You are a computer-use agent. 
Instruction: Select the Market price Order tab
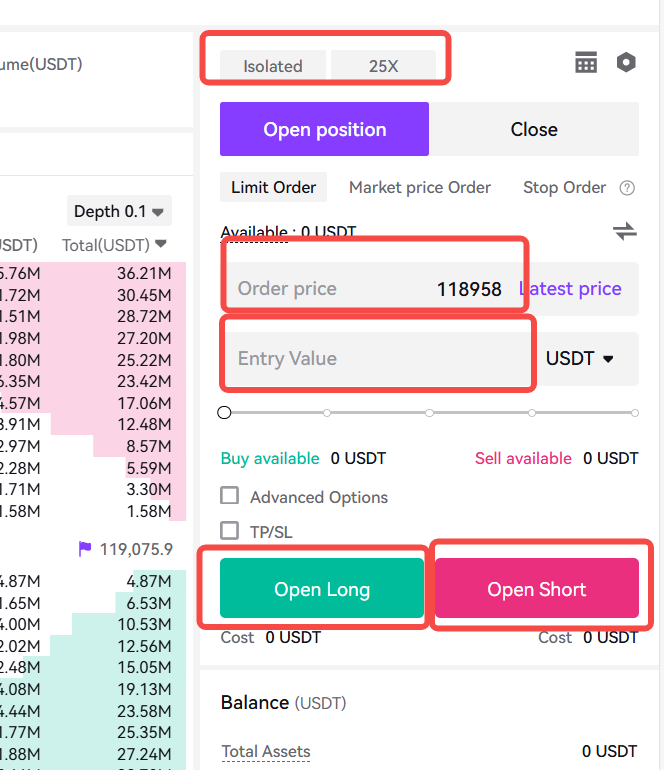[420, 187]
